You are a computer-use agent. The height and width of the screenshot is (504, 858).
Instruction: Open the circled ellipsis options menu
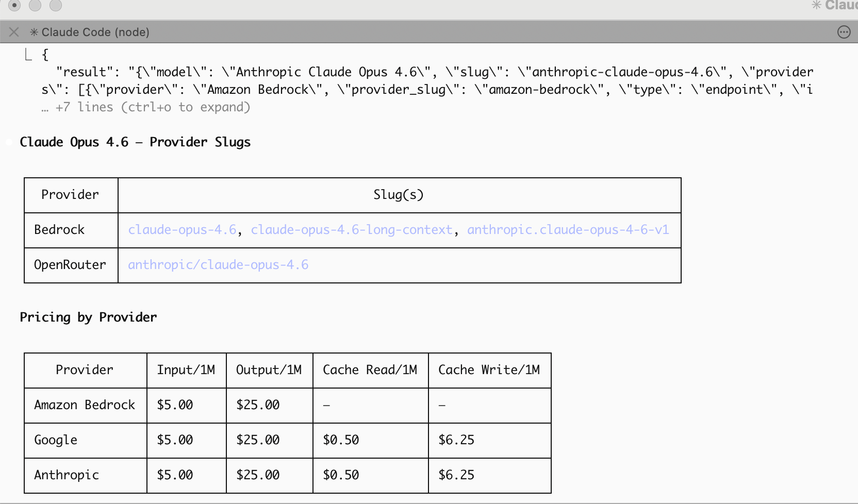point(844,32)
